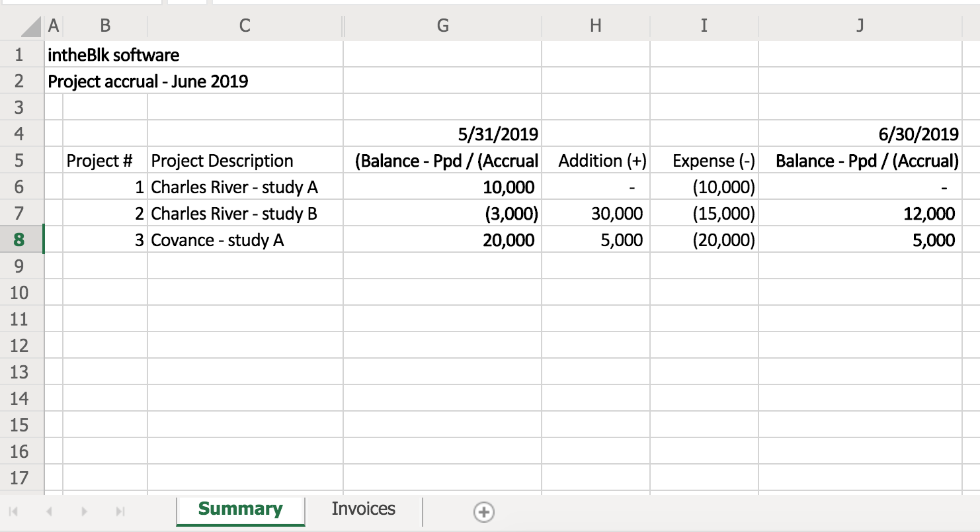Click 'Covance - study A' cell
980x532 pixels.
(x=245, y=240)
